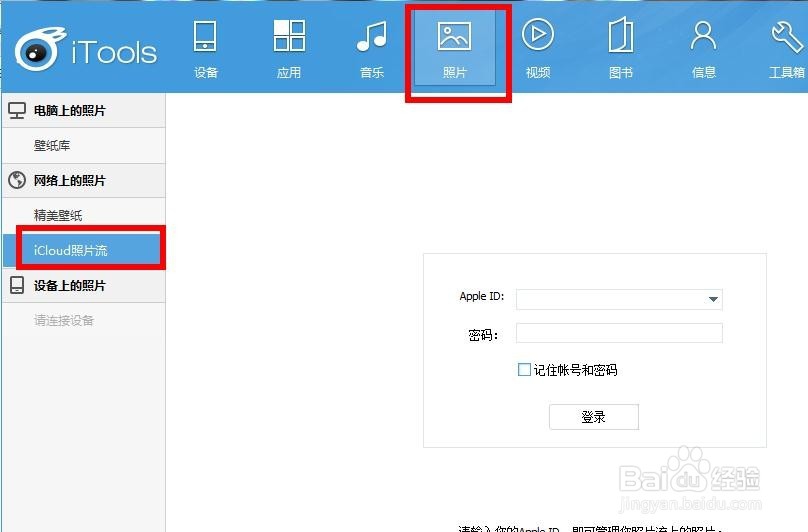Expand the Apple ID dropdown arrow

click(x=713, y=300)
